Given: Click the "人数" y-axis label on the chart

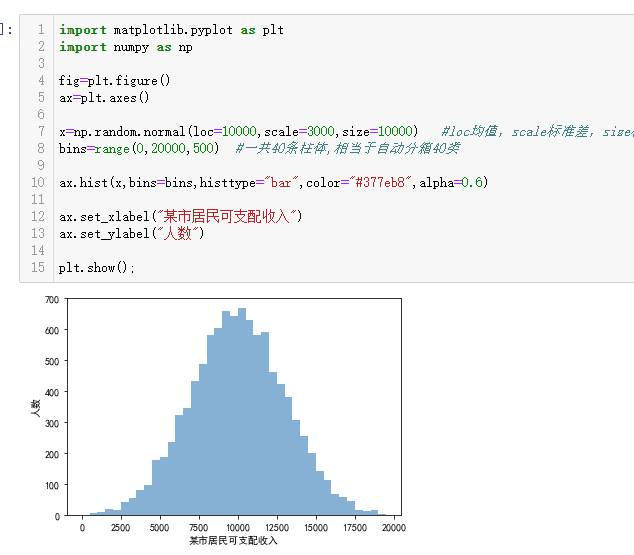Looking at the screenshot, I should (35, 407).
